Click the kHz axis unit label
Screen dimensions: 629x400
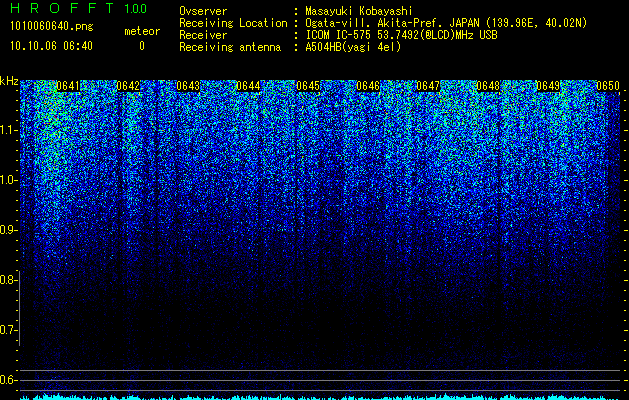pos(9,81)
